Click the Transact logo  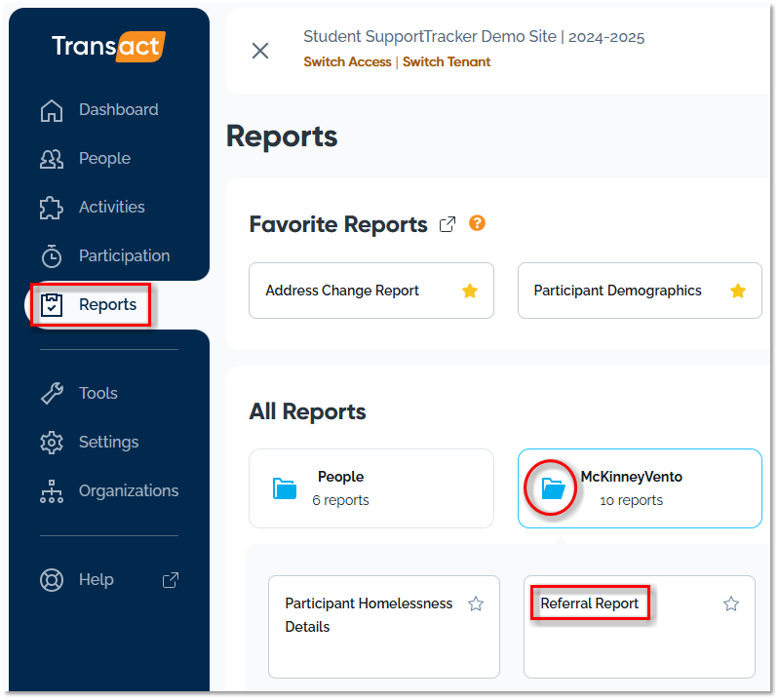tap(108, 47)
